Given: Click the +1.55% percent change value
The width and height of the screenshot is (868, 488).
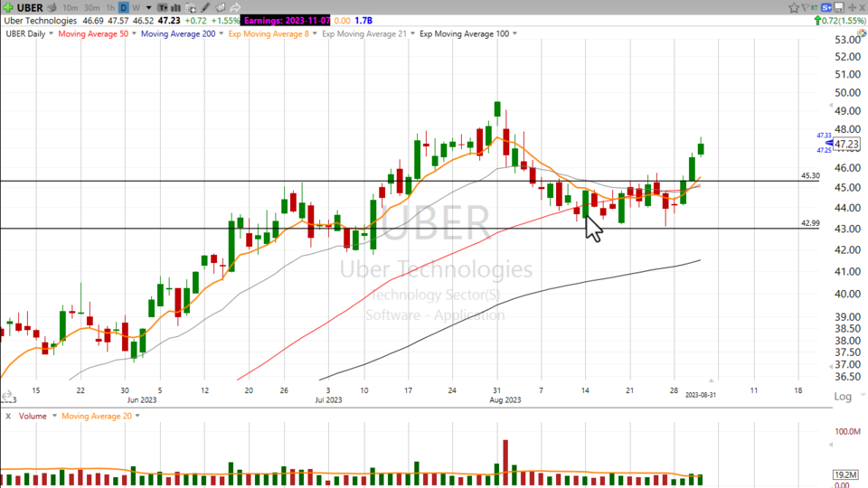Looking at the screenshot, I should tap(225, 21).
